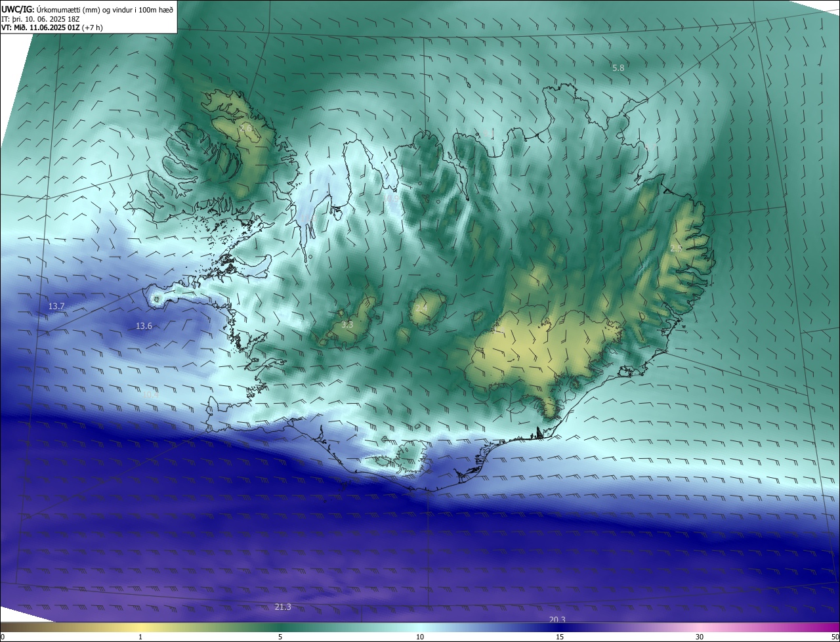Click the 2.4 value on Hofsjökull glacier
The height and width of the screenshot is (642, 840).
point(421,307)
